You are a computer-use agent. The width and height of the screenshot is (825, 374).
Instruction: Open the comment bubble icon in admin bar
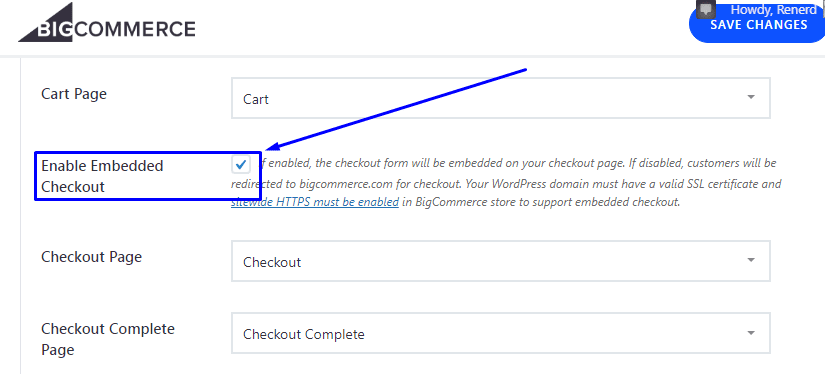[706, 9]
